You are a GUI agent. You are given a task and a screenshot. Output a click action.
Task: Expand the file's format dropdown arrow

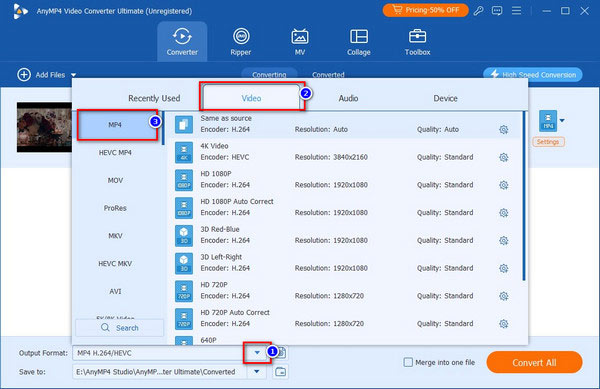point(562,120)
